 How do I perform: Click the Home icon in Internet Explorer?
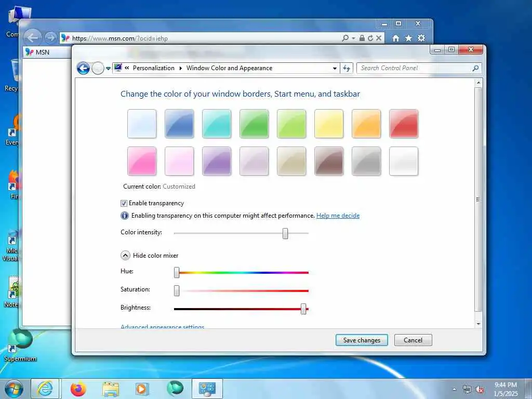click(395, 38)
